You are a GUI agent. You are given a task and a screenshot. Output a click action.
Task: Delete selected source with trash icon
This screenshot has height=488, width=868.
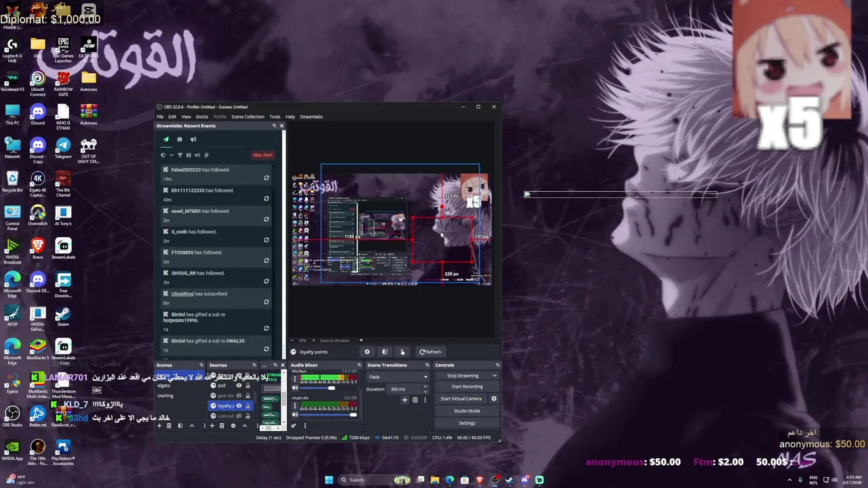(x=222, y=426)
